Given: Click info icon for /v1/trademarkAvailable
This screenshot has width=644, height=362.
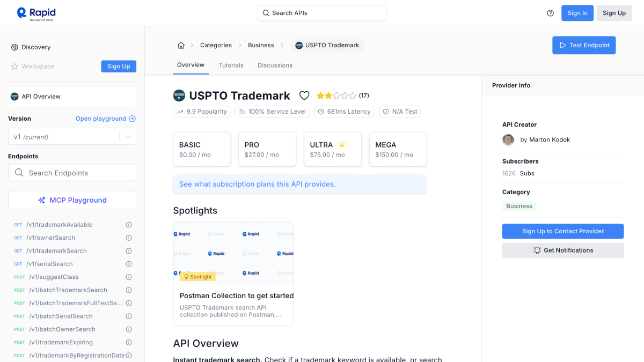Looking at the screenshot, I should tap(129, 225).
